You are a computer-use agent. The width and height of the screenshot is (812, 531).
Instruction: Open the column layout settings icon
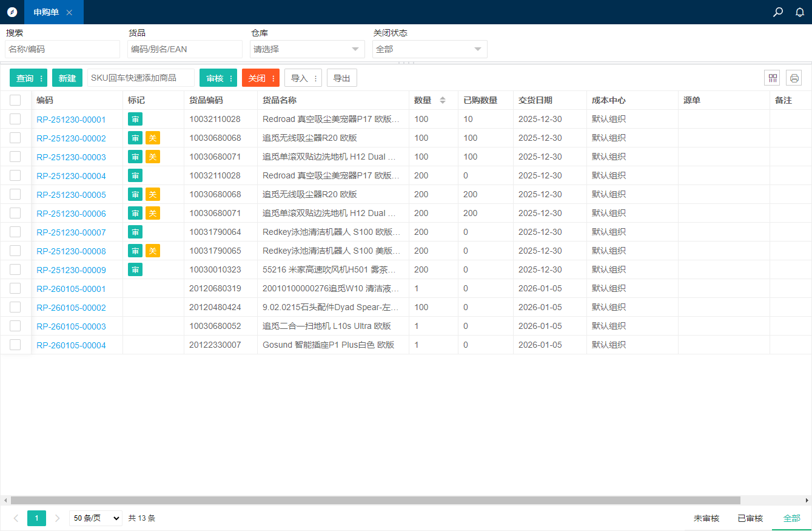tap(772, 78)
